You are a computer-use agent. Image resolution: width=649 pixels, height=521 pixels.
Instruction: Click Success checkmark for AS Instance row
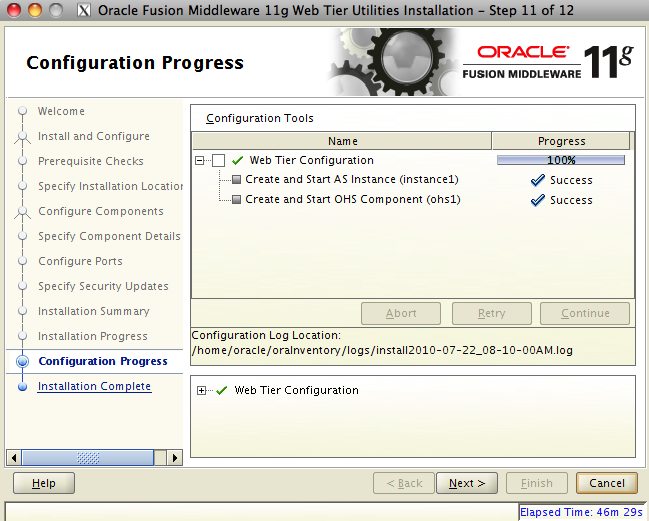[x=538, y=180]
